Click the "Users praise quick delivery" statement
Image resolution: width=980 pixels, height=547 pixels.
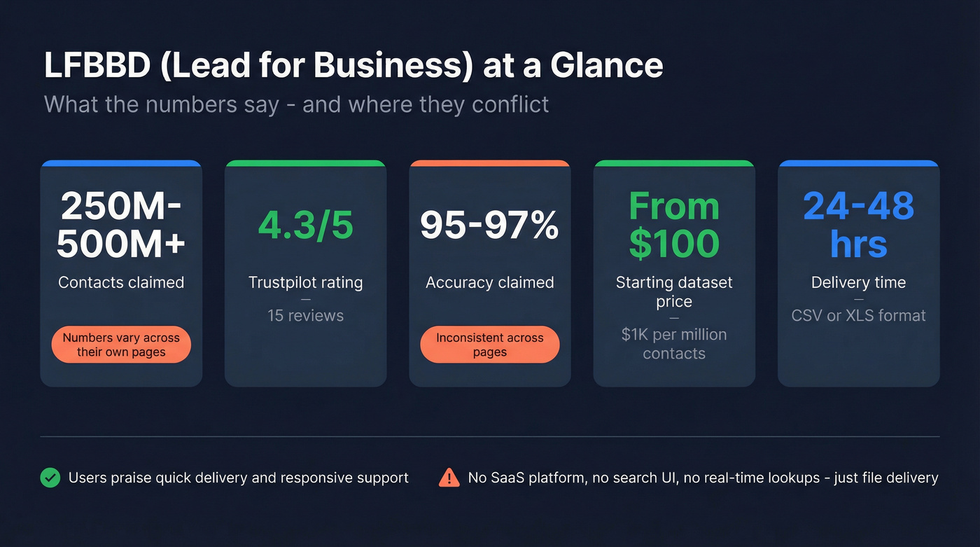point(238,478)
